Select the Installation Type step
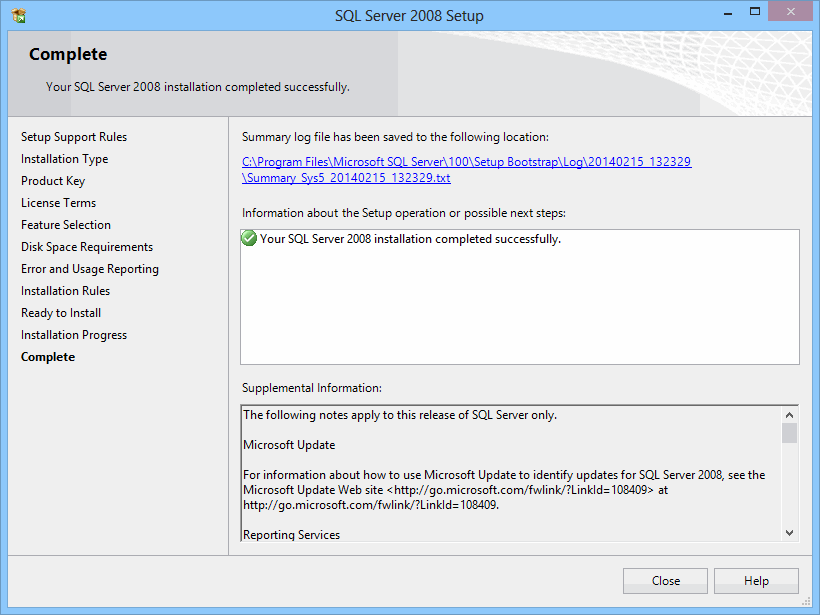 coord(64,158)
